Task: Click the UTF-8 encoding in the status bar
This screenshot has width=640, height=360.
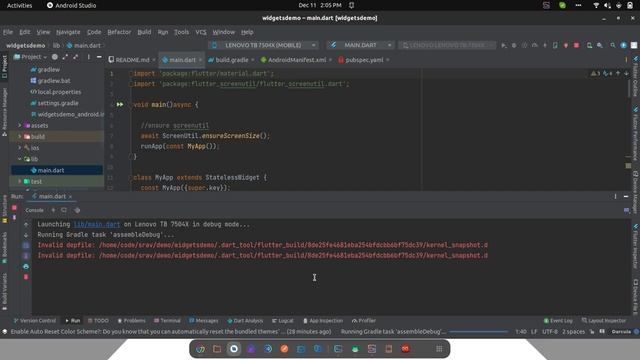Action: pyautogui.click(x=550, y=331)
